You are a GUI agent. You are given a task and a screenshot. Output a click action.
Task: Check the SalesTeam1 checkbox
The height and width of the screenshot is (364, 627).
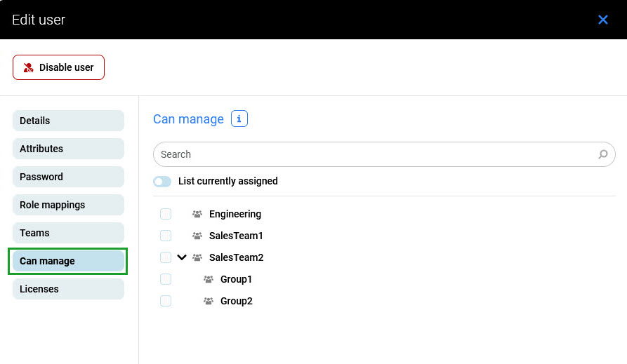[166, 236]
